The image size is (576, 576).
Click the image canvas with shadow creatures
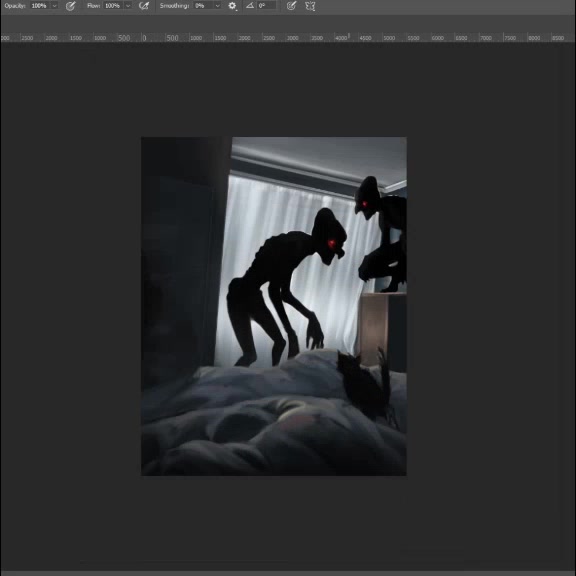pos(274,306)
